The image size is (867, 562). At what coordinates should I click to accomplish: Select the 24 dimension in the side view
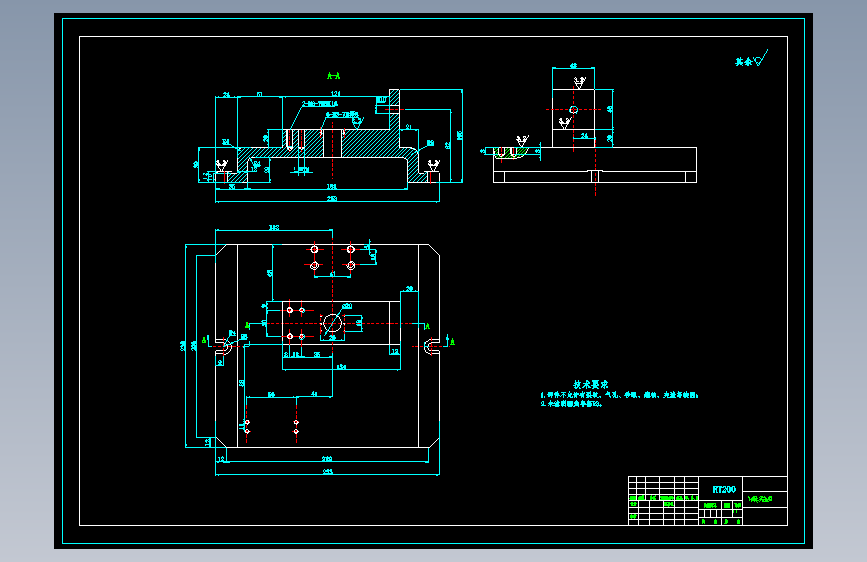click(584, 136)
